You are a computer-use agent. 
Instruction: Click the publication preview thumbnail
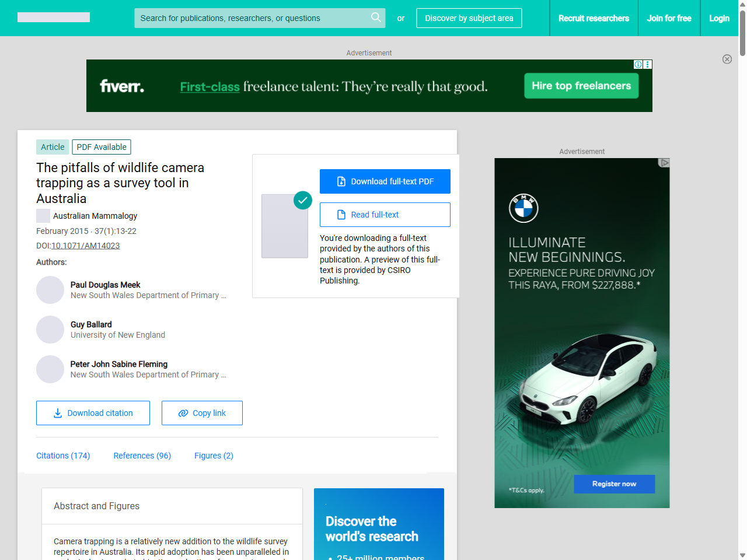coord(285,226)
